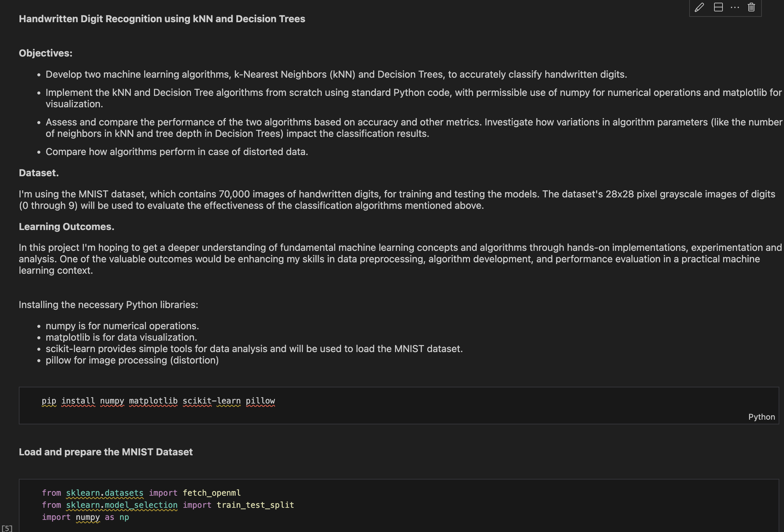Click 'sklearn.datasets' in the import line
This screenshot has height=532, width=784.
pyautogui.click(x=105, y=493)
